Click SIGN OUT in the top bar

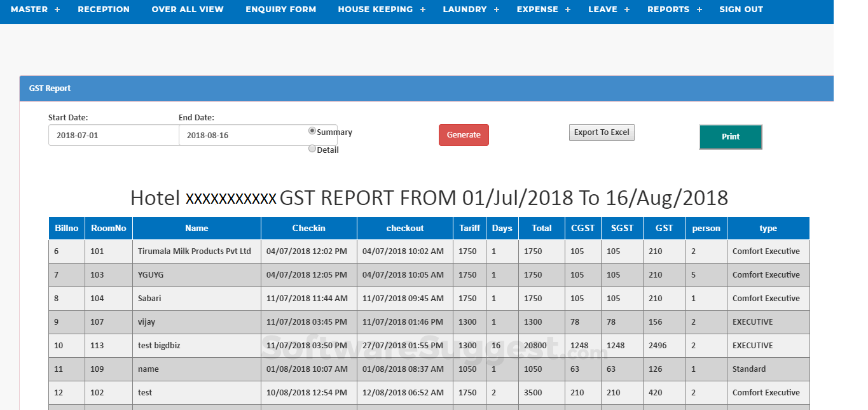coord(741,10)
